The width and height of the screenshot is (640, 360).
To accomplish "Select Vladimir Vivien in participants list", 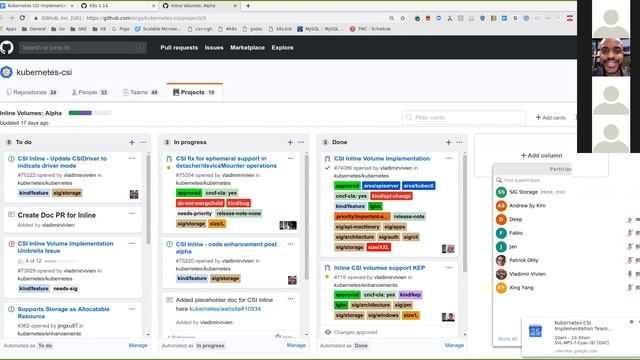I will click(x=527, y=274).
